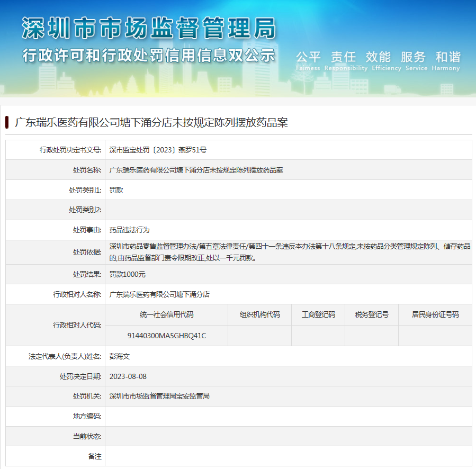Viewport: 476px width, 469px height.
Task: Click the legal basis text starting 深圳市药品零售监督管理办法
Action: coord(290,252)
